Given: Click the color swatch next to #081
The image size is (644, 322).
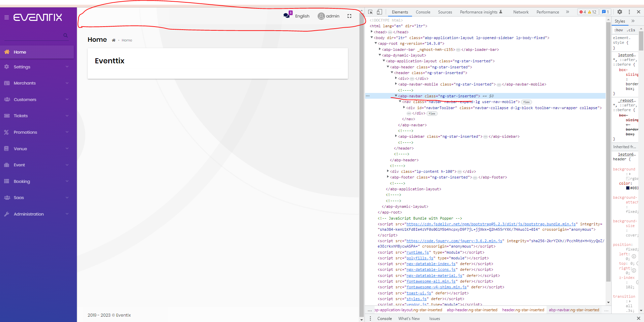Looking at the screenshot, I should point(628,188).
